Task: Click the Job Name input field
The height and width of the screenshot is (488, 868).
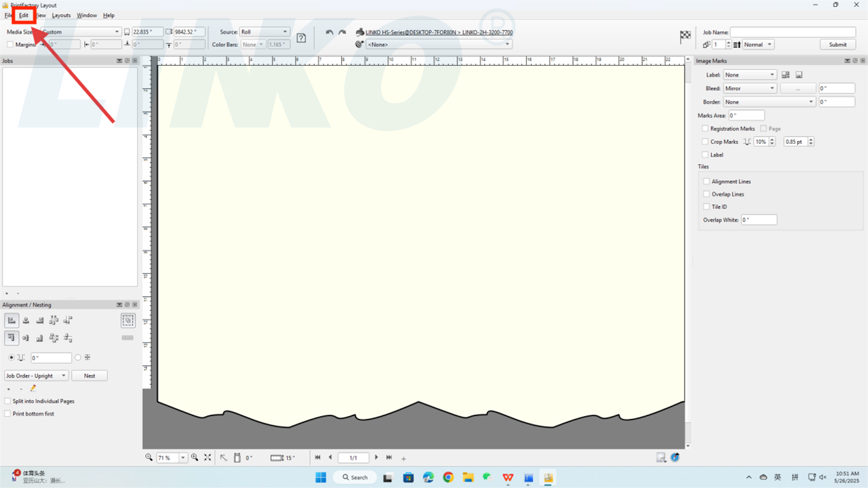Action: (793, 32)
